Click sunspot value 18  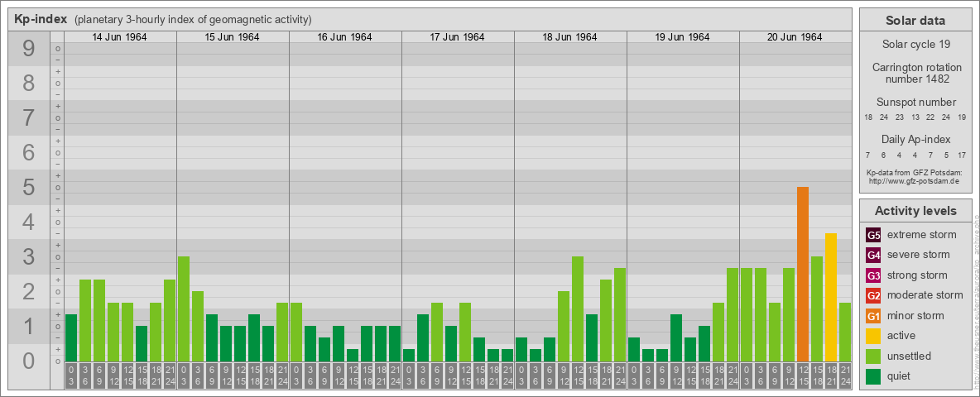click(869, 117)
